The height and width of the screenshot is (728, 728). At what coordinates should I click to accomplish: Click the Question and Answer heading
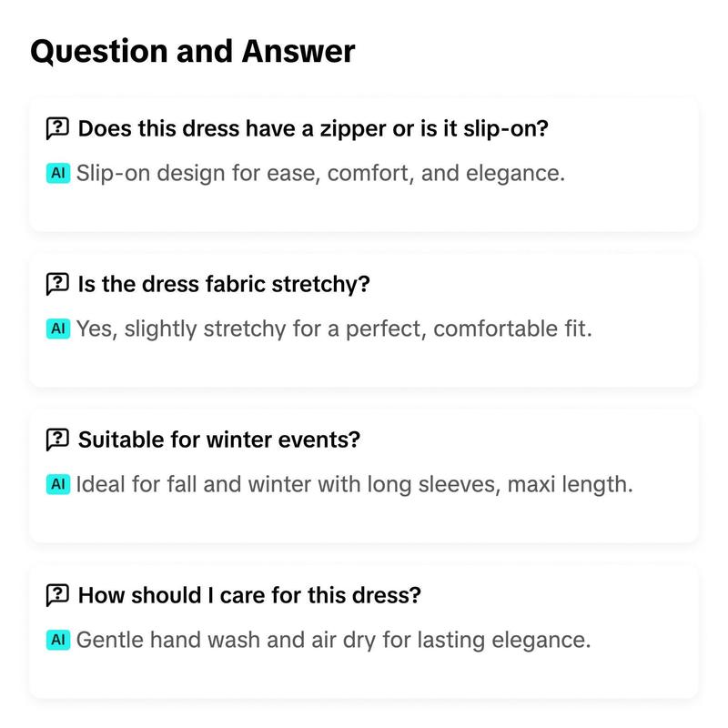[193, 51]
